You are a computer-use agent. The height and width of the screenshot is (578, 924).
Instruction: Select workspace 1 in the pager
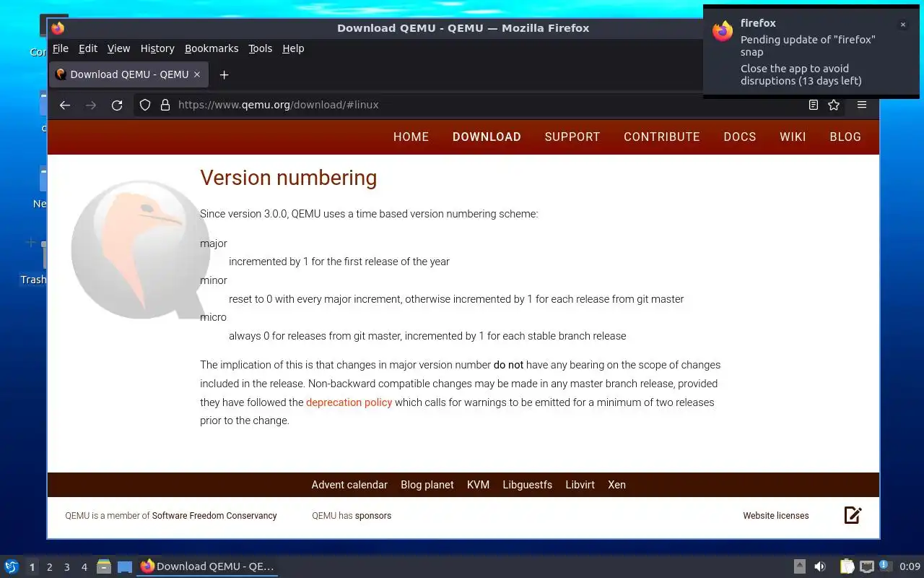click(x=32, y=567)
